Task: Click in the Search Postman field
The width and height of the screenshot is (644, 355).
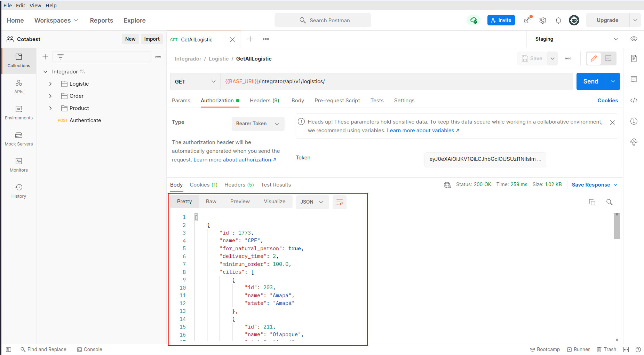Action: click(x=323, y=20)
